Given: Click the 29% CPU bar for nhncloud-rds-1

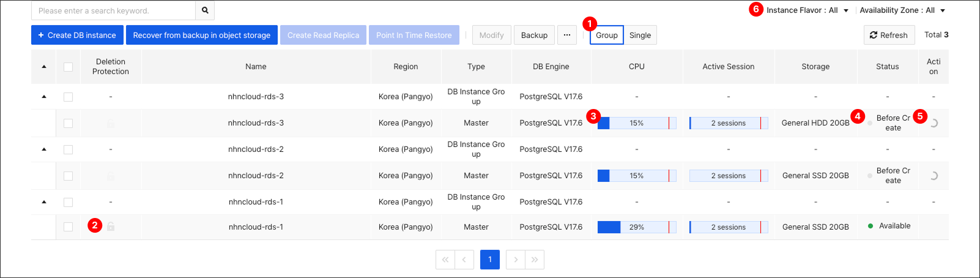Looking at the screenshot, I should point(637,227).
